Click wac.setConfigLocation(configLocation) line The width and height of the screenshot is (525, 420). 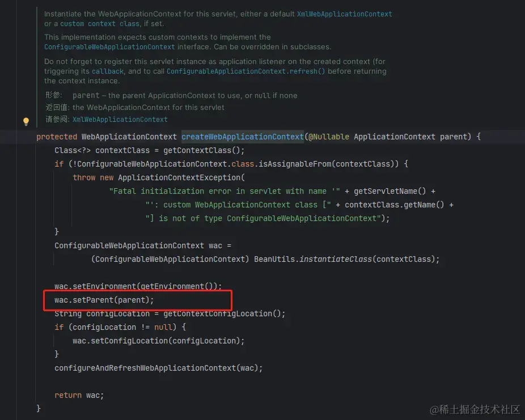pos(158,341)
